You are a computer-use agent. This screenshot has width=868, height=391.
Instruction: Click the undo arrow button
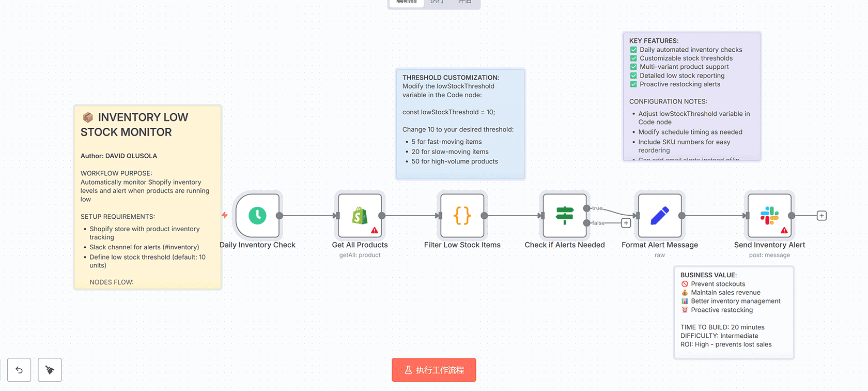pos(19,370)
